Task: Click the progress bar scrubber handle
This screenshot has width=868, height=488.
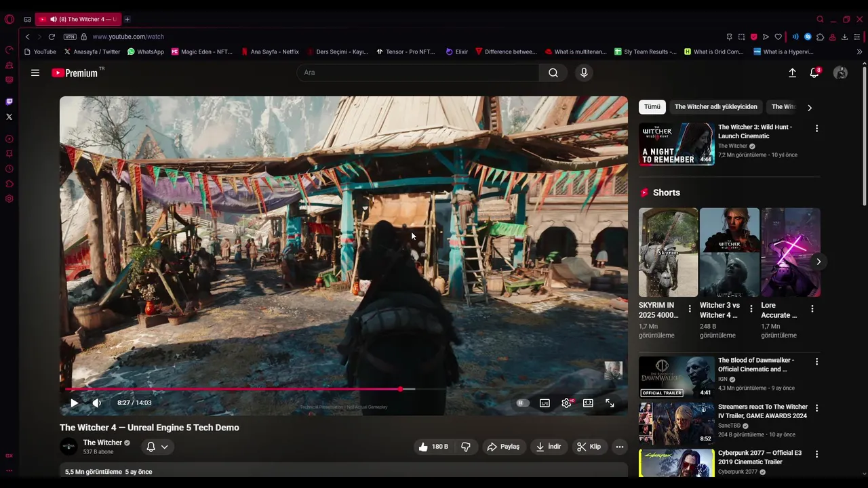Action: (x=401, y=389)
